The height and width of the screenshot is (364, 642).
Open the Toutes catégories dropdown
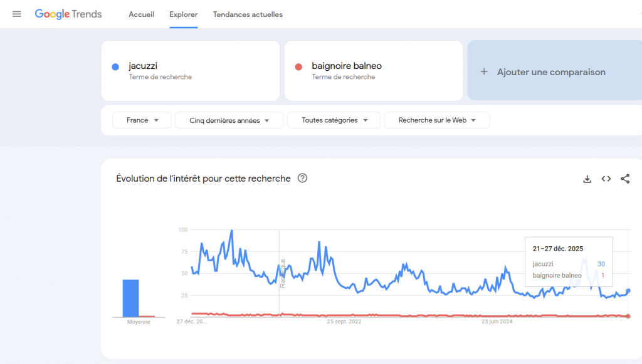334,120
